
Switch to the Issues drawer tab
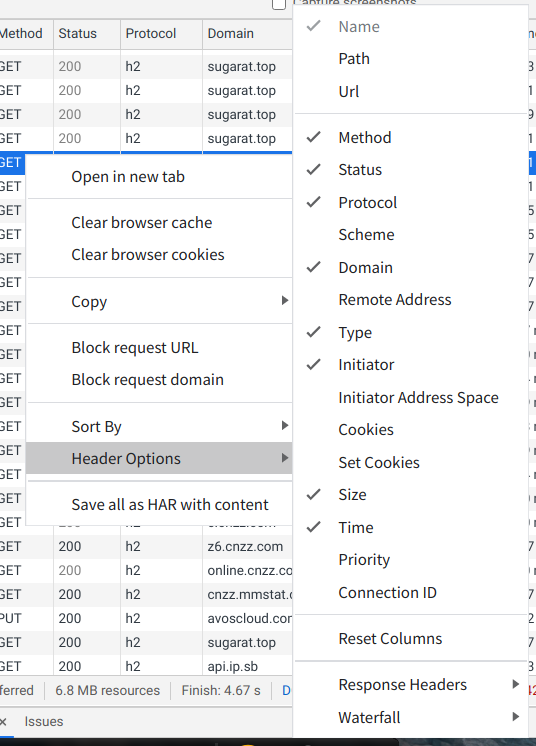44,722
